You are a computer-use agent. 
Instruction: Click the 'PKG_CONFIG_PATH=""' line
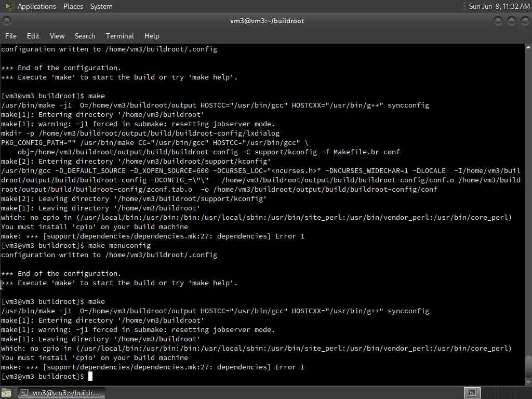coord(154,142)
